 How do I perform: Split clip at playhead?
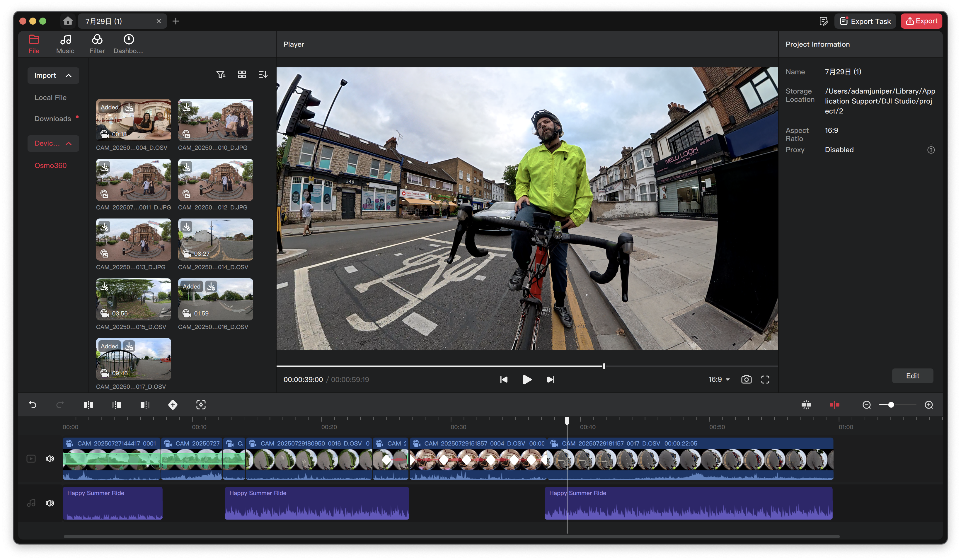tap(88, 404)
